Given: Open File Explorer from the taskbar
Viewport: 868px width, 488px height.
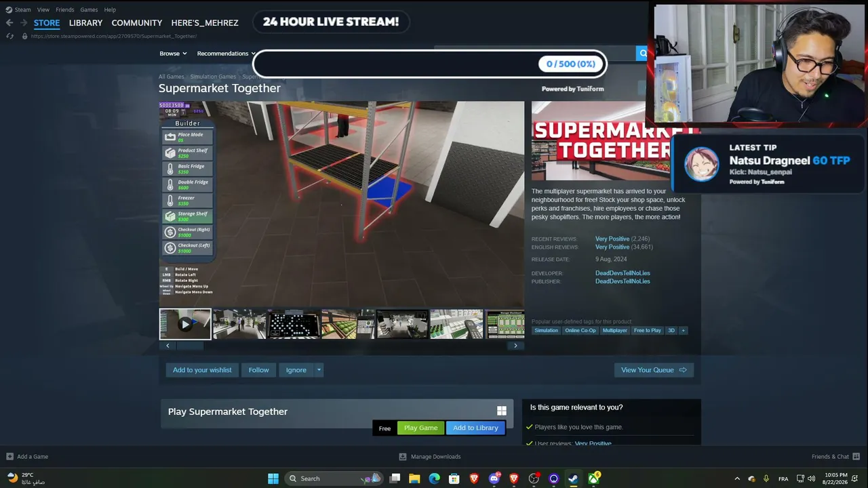Looking at the screenshot, I should click(414, 479).
